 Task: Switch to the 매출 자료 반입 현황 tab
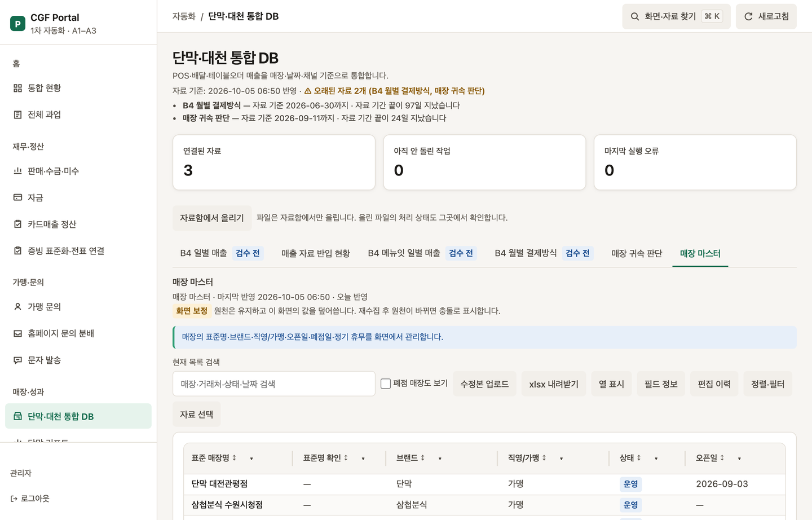point(316,253)
